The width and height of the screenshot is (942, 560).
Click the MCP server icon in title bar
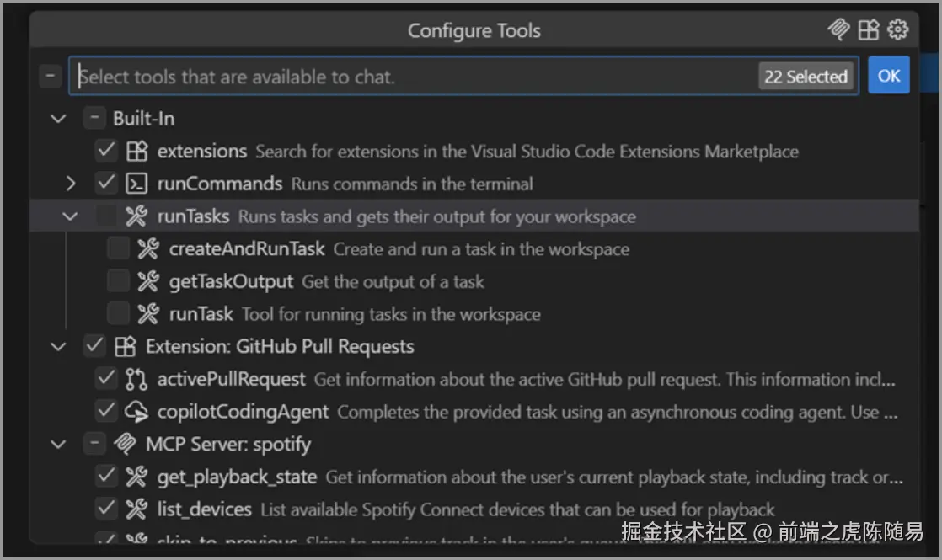tap(838, 29)
